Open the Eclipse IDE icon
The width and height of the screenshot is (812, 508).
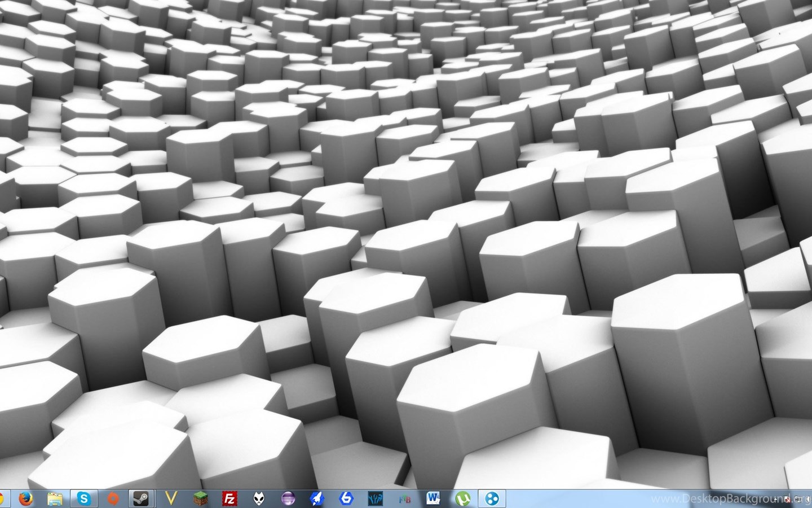(x=288, y=499)
